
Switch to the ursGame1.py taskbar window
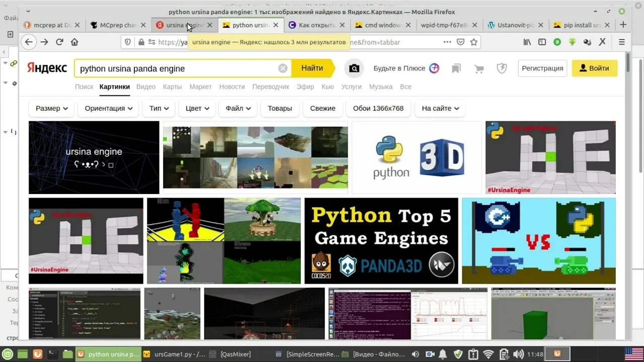[x=174, y=354]
